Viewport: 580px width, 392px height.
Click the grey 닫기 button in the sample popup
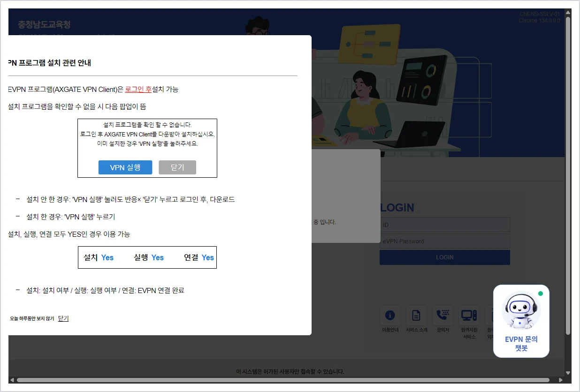(x=177, y=167)
